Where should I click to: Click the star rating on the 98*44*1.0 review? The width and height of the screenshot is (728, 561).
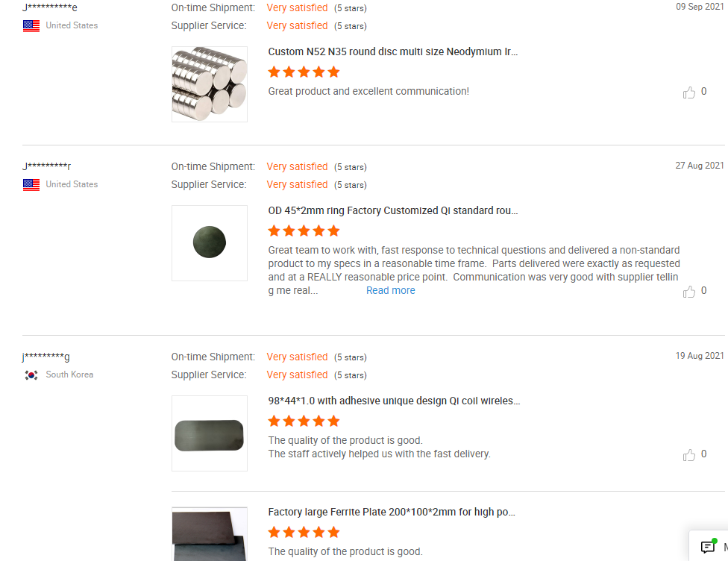click(x=304, y=421)
